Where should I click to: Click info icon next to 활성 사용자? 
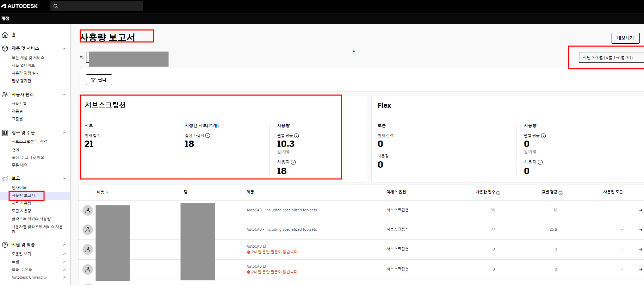click(208, 136)
